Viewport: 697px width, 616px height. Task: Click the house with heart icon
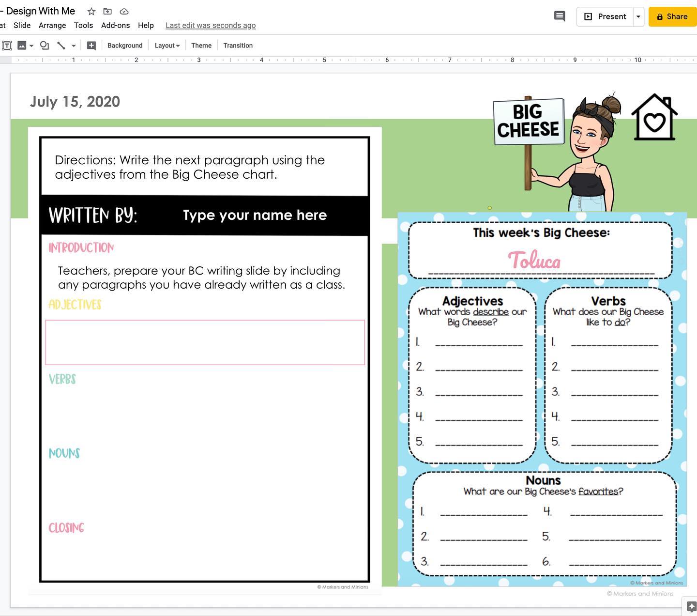coord(654,117)
